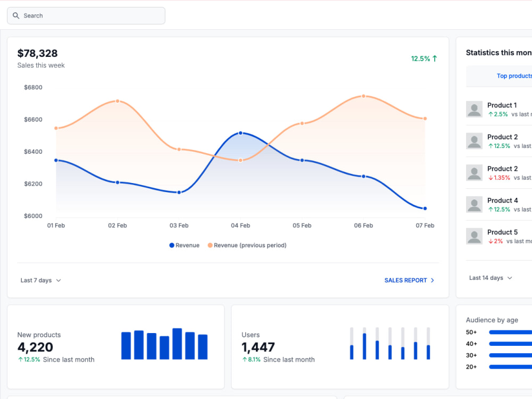Select the Product 4 name
This screenshot has width=532, height=399.
tap(503, 201)
